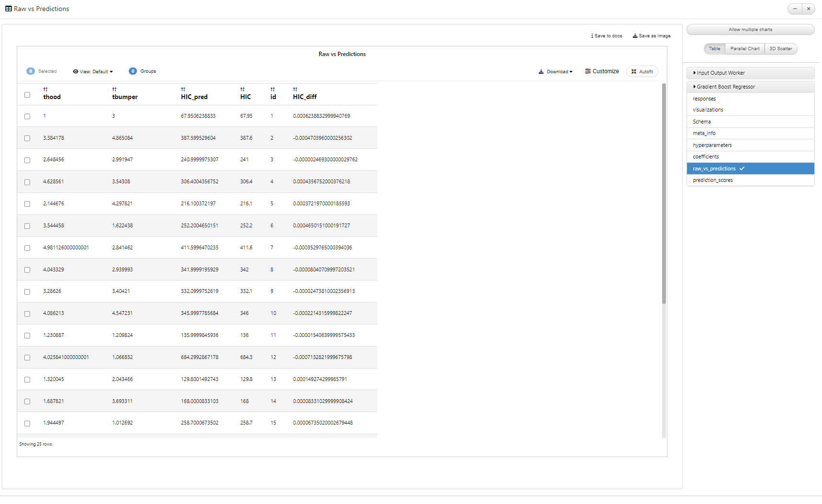This screenshot has height=504, width=822.
Task: Click the sort arrows above HIC_diff column
Action: [295, 90]
